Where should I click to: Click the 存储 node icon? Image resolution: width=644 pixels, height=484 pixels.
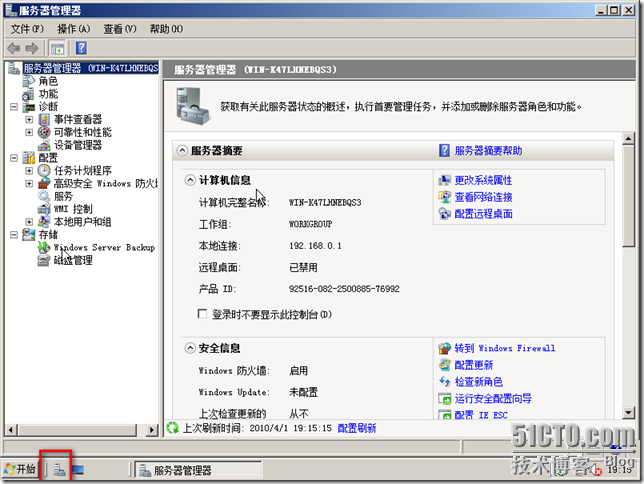click(x=29, y=235)
